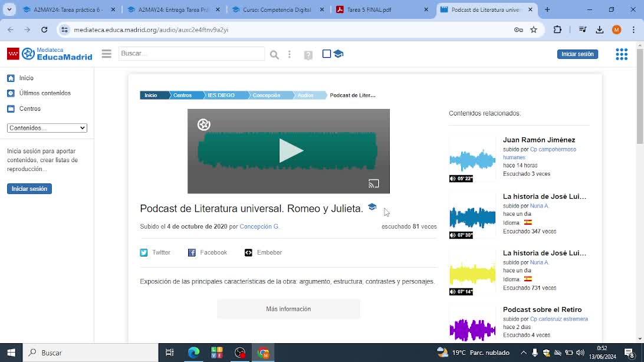
Task: Bookmark this page with the star icon
Action: (534, 29)
